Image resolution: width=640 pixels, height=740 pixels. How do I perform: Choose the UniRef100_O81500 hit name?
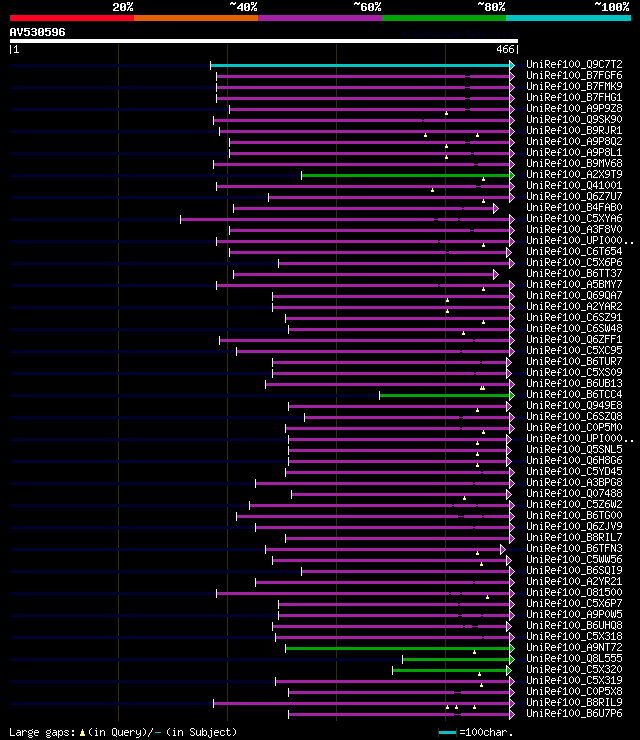coord(574,592)
